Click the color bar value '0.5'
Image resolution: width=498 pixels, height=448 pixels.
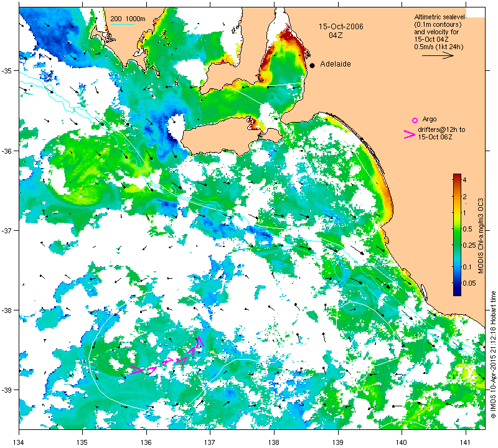[x=467, y=229]
